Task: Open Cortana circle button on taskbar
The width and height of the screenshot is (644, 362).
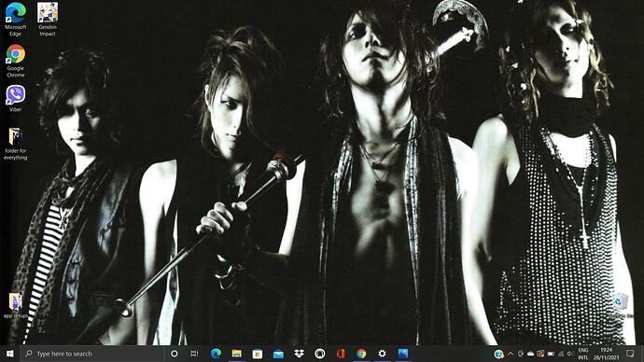Action: coord(175,354)
